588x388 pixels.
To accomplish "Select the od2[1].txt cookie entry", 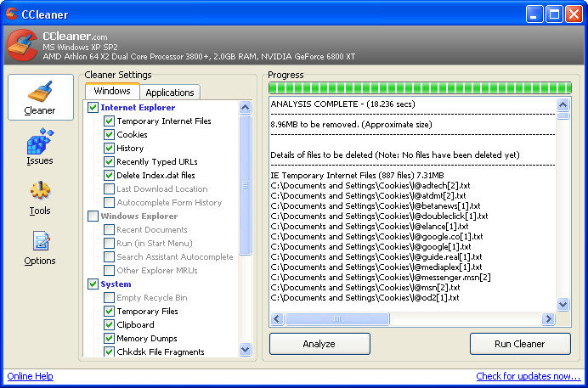I will click(x=365, y=298).
